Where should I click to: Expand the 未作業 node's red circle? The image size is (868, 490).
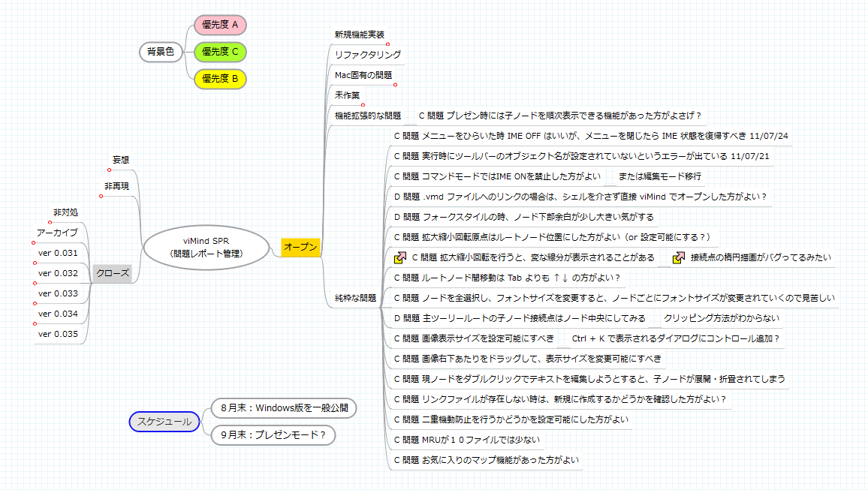[x=363, y=105]
